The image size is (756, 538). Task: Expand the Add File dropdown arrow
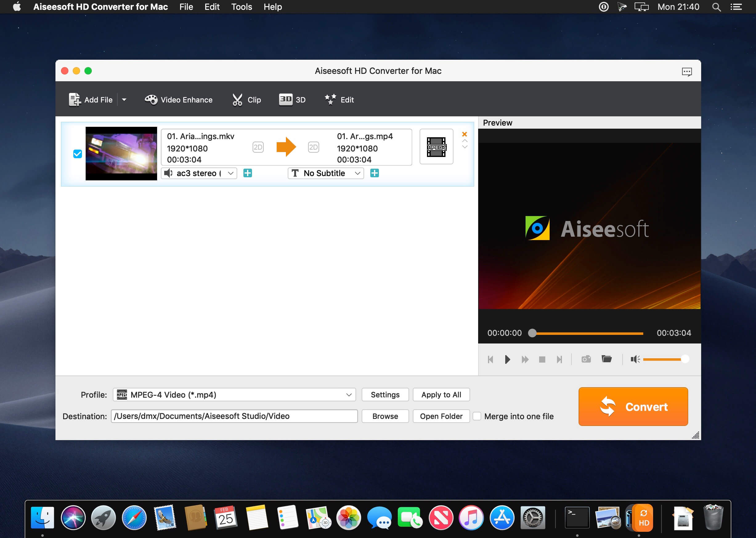click(124, 100)
